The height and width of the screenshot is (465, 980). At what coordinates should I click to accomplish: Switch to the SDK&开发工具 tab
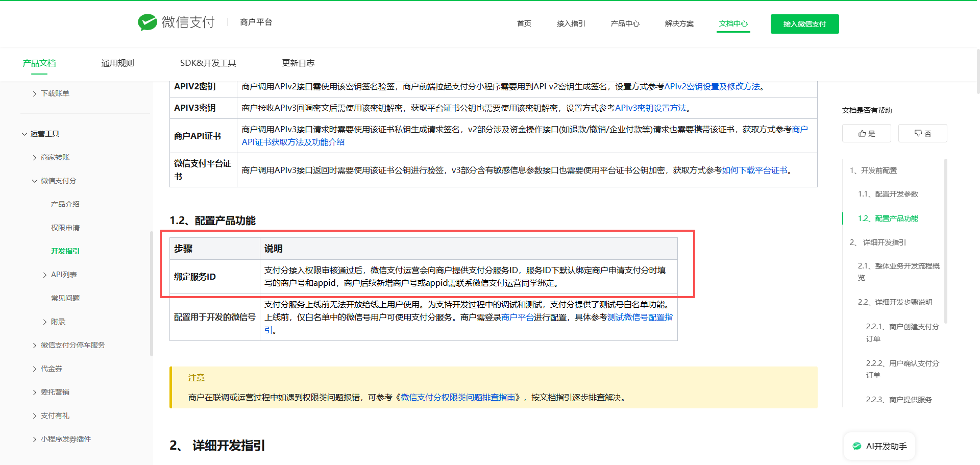tap(208, 63)
